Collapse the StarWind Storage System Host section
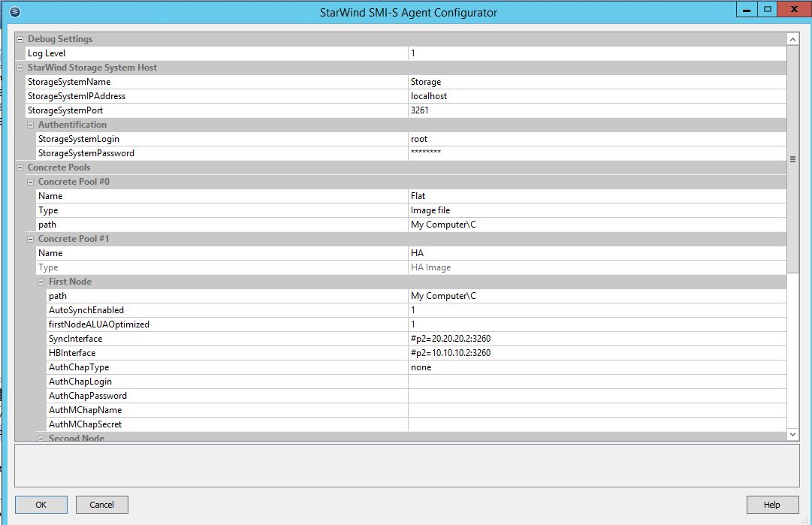 coord(20,68)
